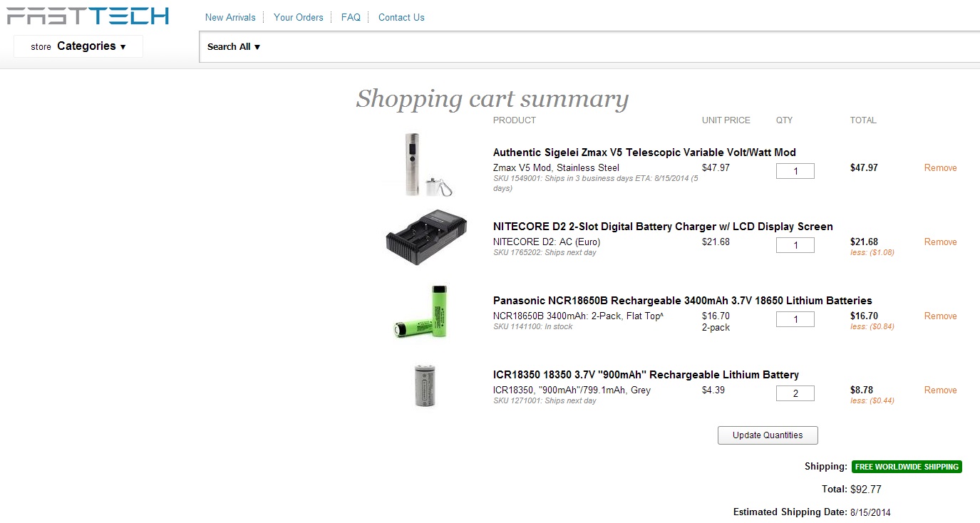
Task: Open Your Orders page
Action: pyautogui.click(x=298, y=17)
